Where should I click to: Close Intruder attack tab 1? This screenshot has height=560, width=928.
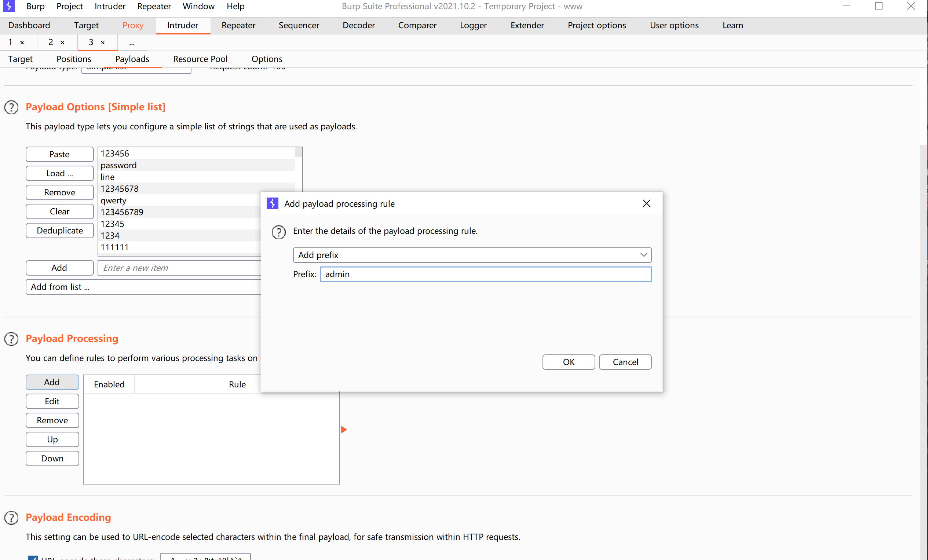point(22,43)
